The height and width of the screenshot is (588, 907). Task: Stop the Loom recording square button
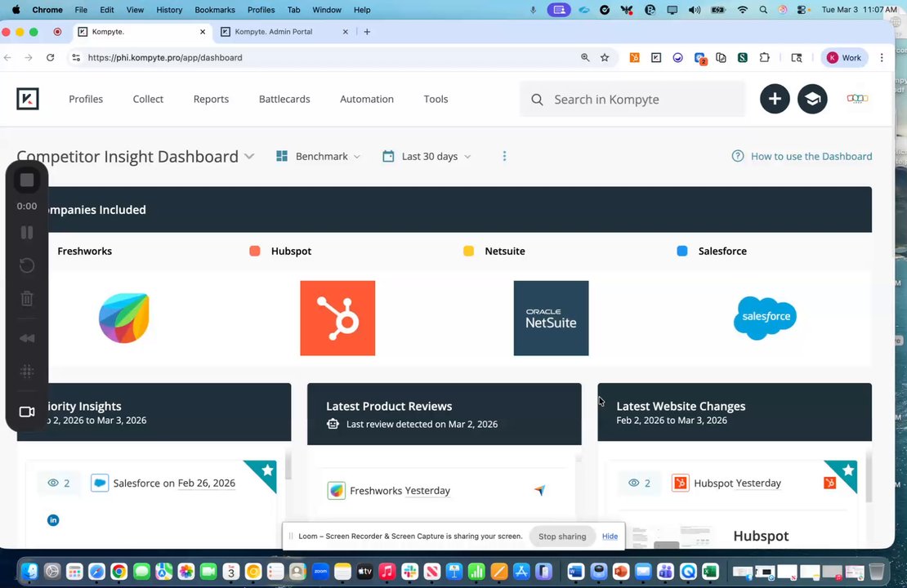click(x=27, y=180)
